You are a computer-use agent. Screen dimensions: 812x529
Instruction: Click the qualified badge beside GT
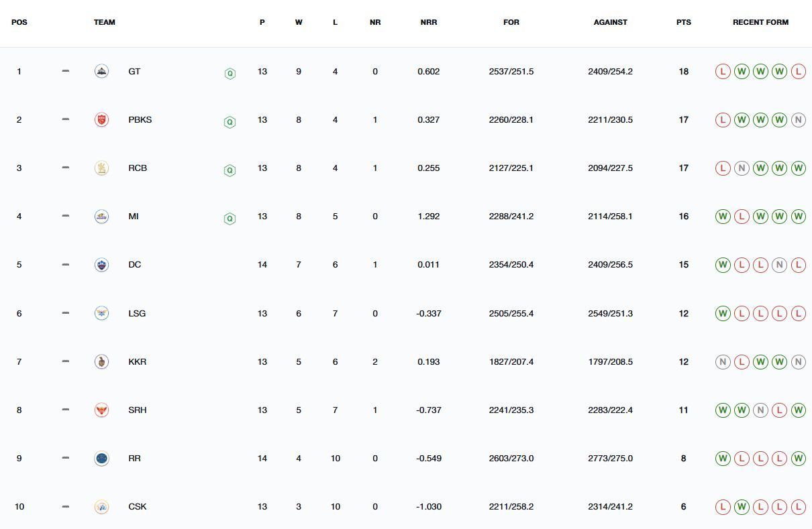point(230,74)
